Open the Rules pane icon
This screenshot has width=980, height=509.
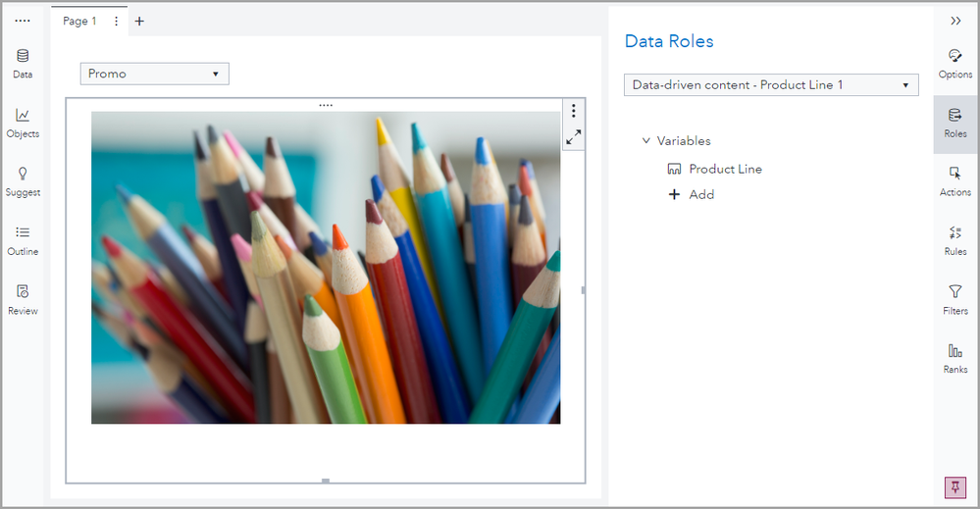[x=954, y=239]
